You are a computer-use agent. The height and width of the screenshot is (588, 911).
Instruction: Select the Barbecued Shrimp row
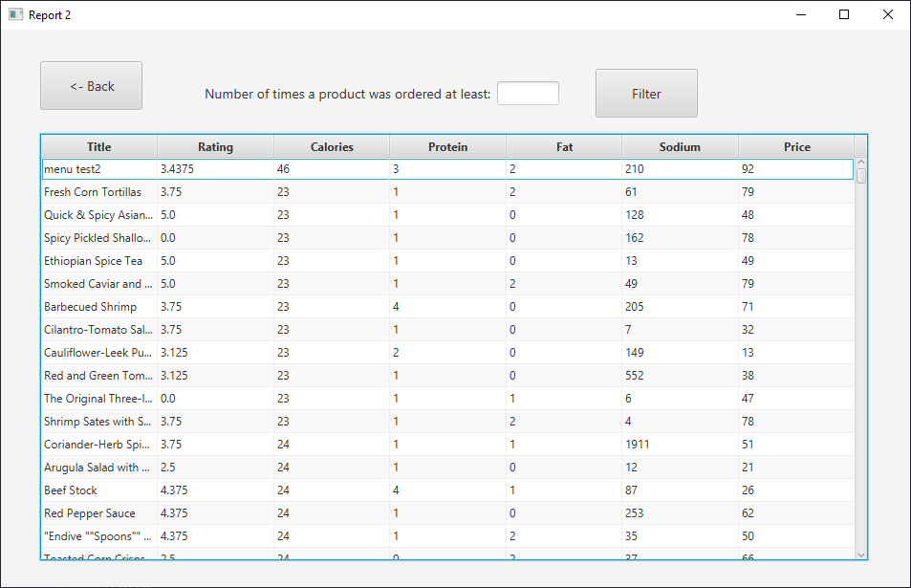(448, 307)
